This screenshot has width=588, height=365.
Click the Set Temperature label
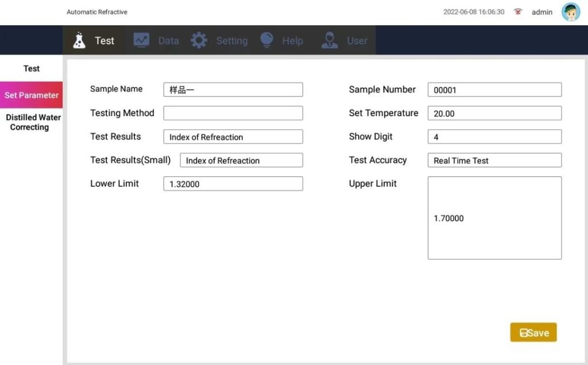coord(384,113)
